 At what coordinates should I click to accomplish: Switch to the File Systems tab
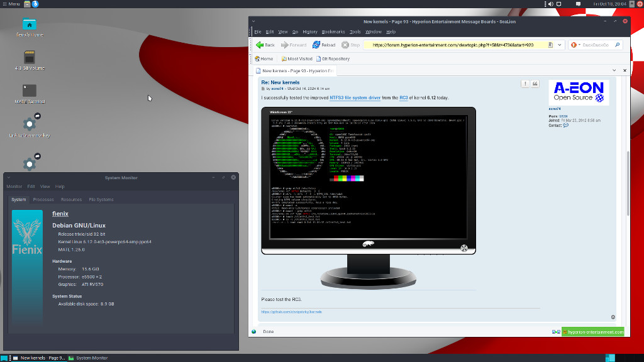(101, 199)
